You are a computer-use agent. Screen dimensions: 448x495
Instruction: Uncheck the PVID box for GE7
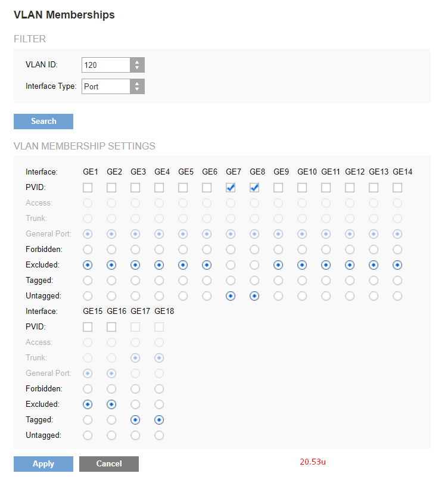231,188
